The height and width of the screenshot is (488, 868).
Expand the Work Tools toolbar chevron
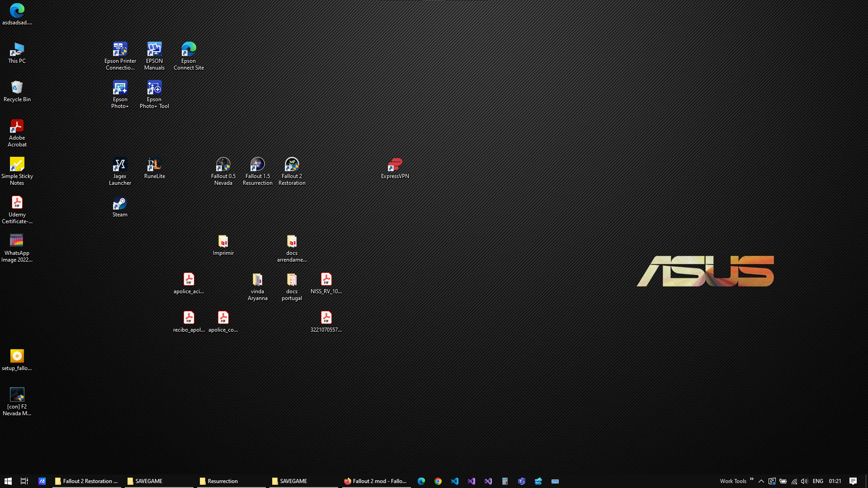click(x=752, y=479)
